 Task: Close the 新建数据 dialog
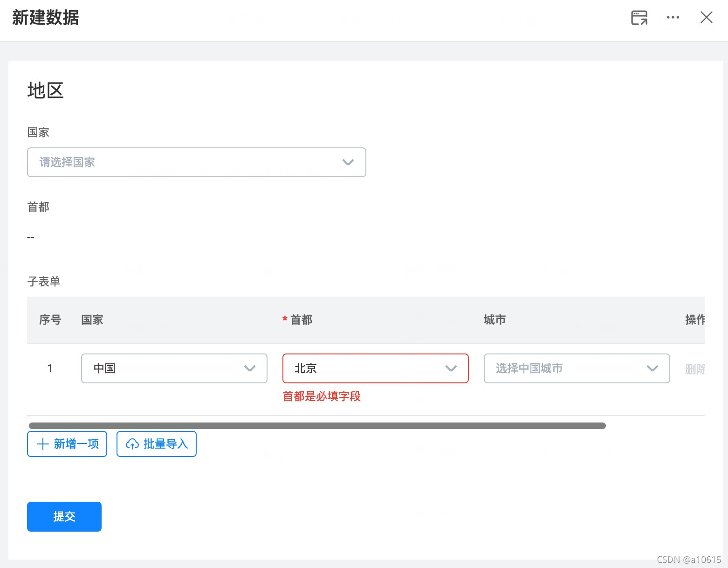pos(707,18)
